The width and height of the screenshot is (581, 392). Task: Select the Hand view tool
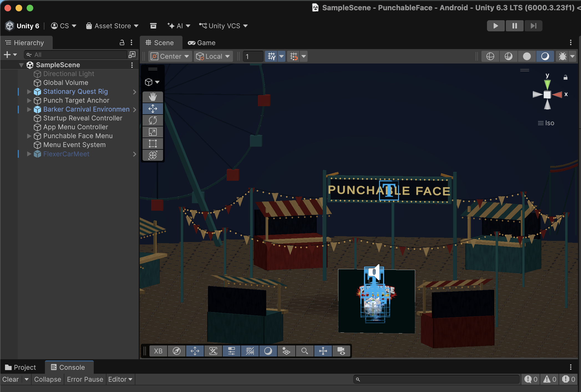(153, 97)
